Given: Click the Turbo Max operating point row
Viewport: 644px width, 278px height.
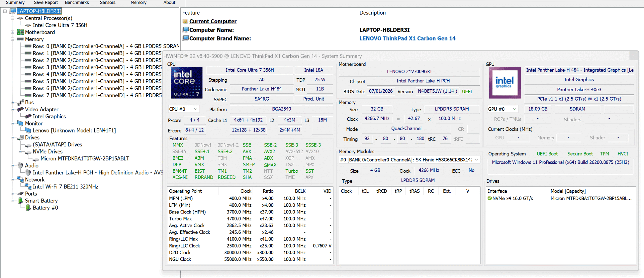Looking at the screenshot, I should [250, 219].
